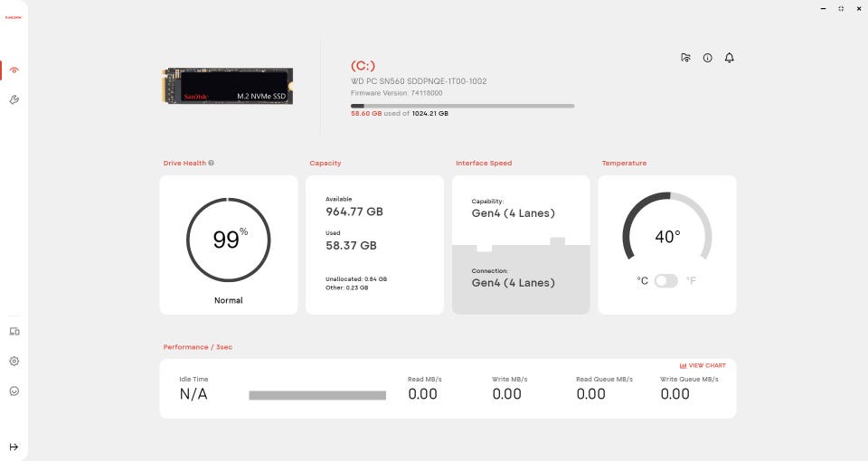Image resolution: width=868 pixels, height=461 pixels.
Task: Close the application window
Action: pos(859,9)
